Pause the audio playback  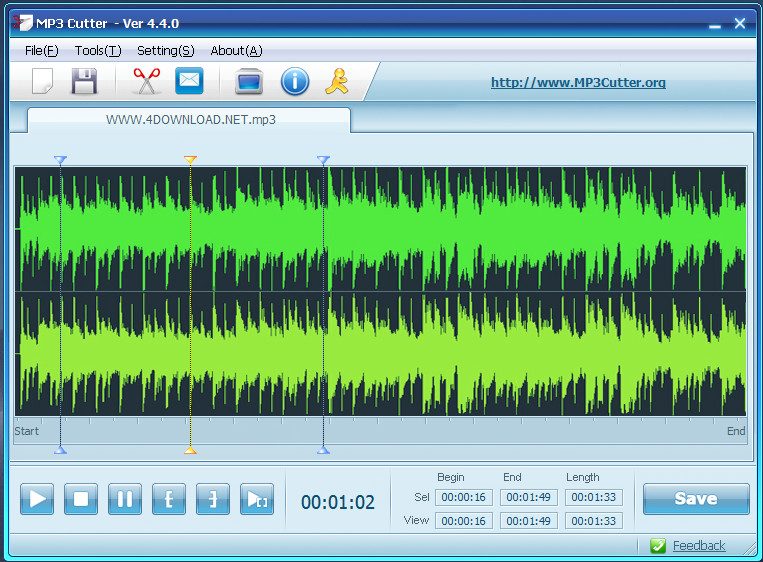pos(125,499)
